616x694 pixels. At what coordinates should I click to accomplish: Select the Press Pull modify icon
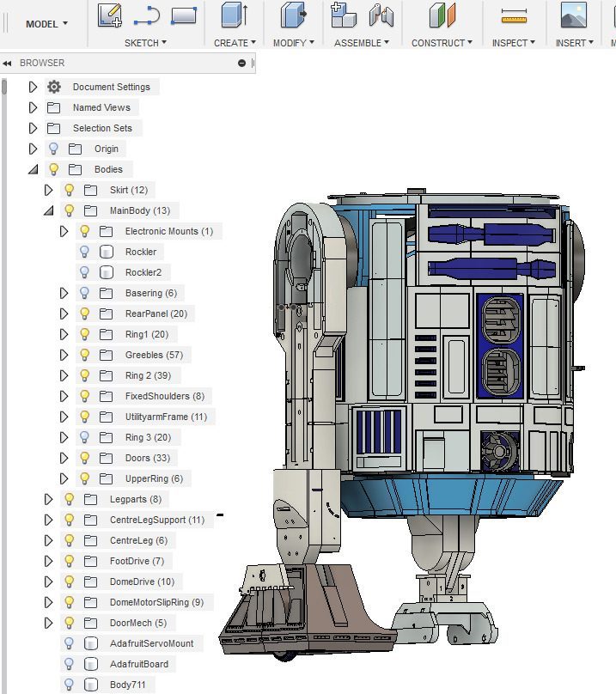[x=293, y=15]
